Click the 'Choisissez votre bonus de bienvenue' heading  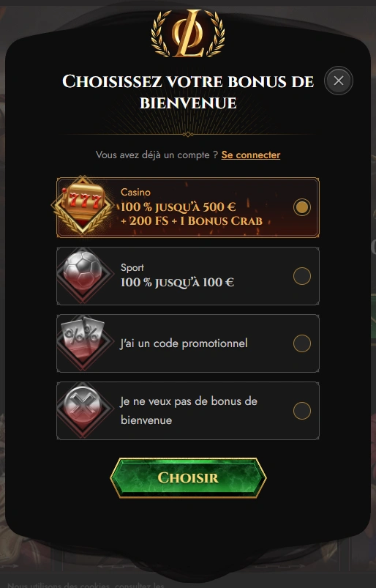tap(188, 92)
